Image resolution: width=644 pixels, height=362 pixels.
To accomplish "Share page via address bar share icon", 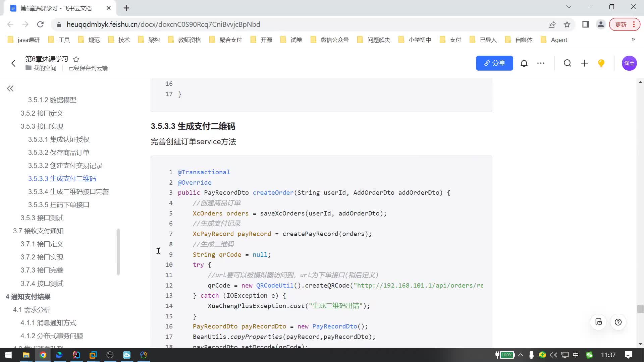I will pos(552,24).
